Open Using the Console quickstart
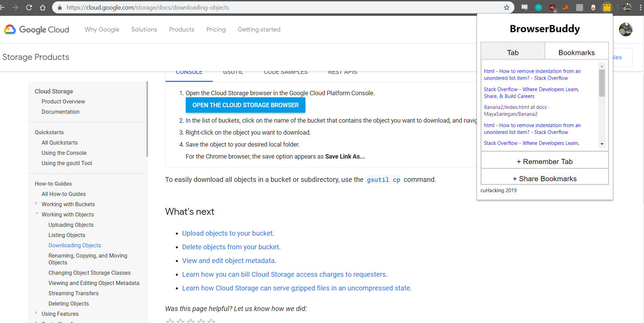The height and width of the screenshot is (323, 644). click(64, 153)
